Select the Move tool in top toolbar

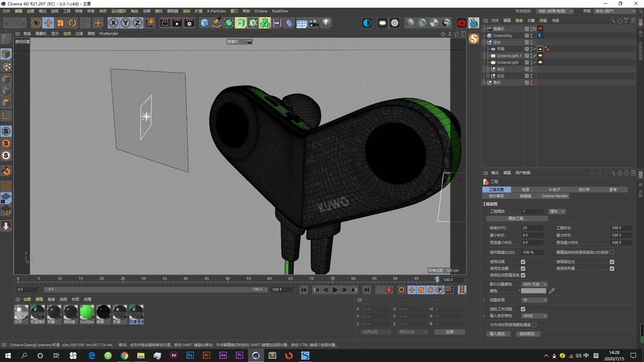pyautogui.click(x=48, y=23)
